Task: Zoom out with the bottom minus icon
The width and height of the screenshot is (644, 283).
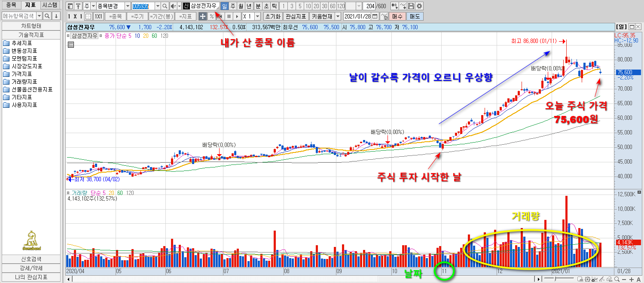Action: point(624,280)
